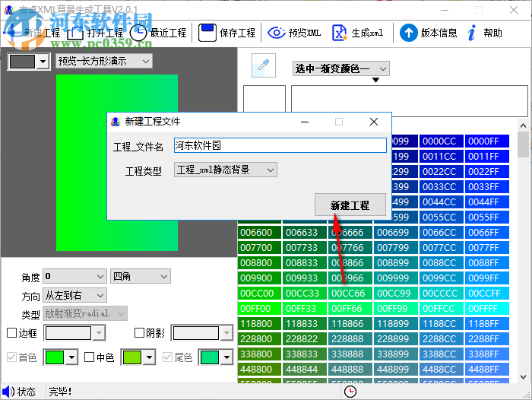
Task: Open the 尾色 swatch dropdown arrow
Action: [x=226, y=357]
